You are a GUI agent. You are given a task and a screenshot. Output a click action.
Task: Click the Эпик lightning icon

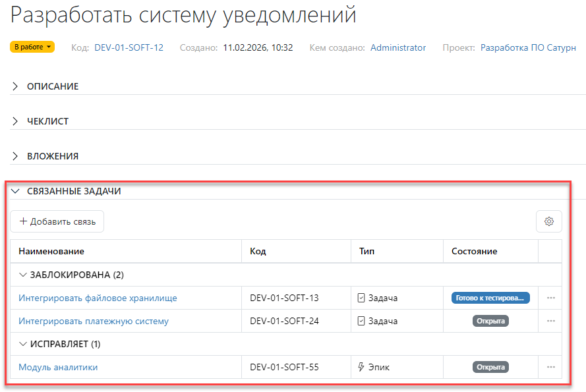(361, 367)
